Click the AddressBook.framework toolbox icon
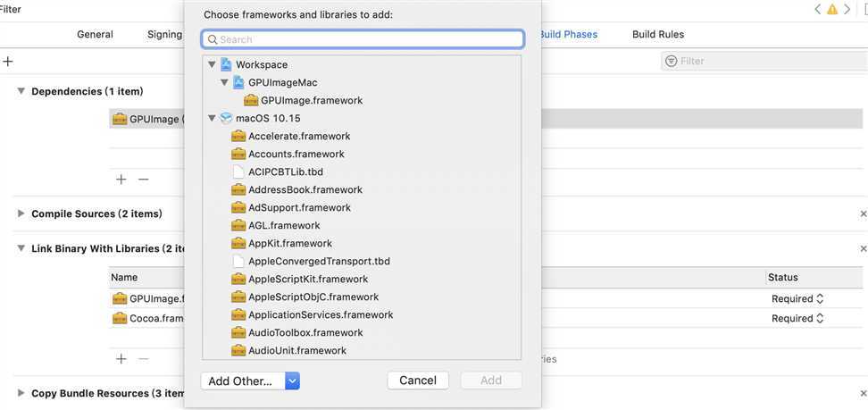This screenshot has height=410, width=868. (x=238, y=189)
